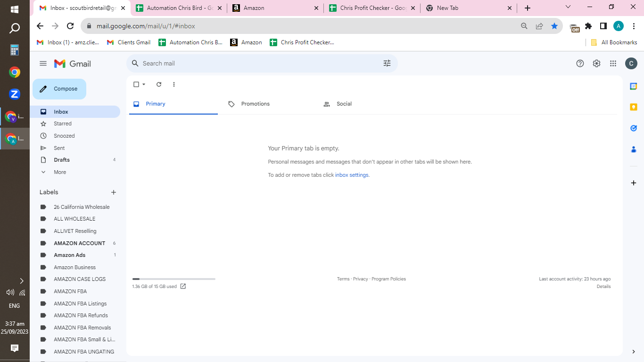Share this page icon in address bar

539,26
